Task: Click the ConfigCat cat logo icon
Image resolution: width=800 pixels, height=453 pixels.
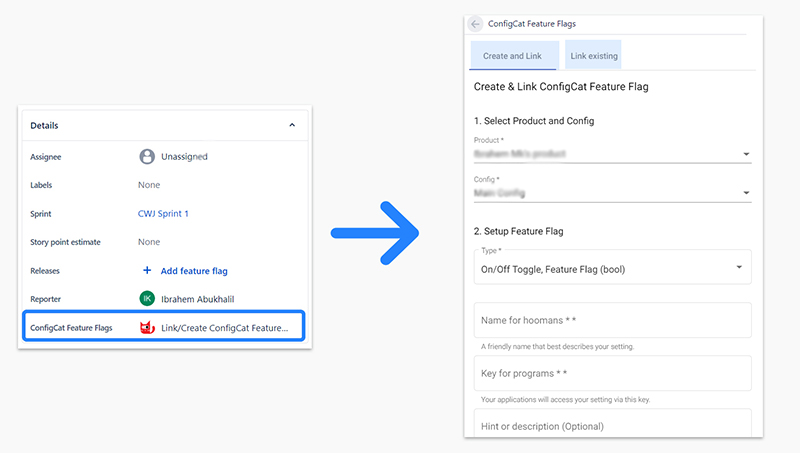Action: click(147, 328)
